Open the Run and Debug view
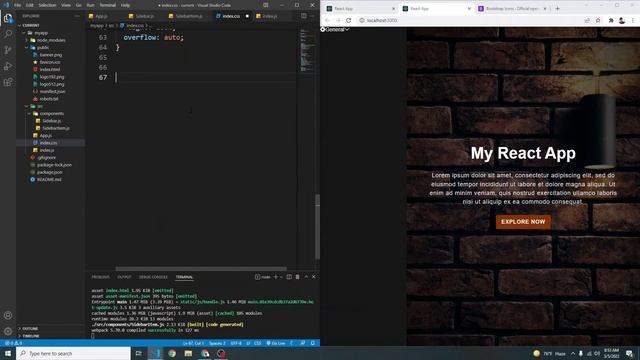The width and height of the screenshot is (640, 360). tap(8, 66)
